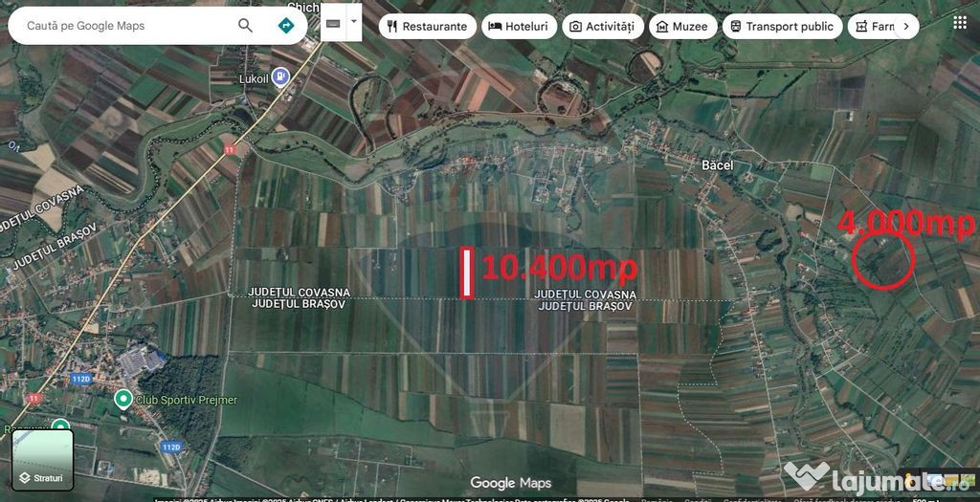Click the on-screen keyboard icon
Viewport: 980px width, 502px height.
click(x=332, y=21)
